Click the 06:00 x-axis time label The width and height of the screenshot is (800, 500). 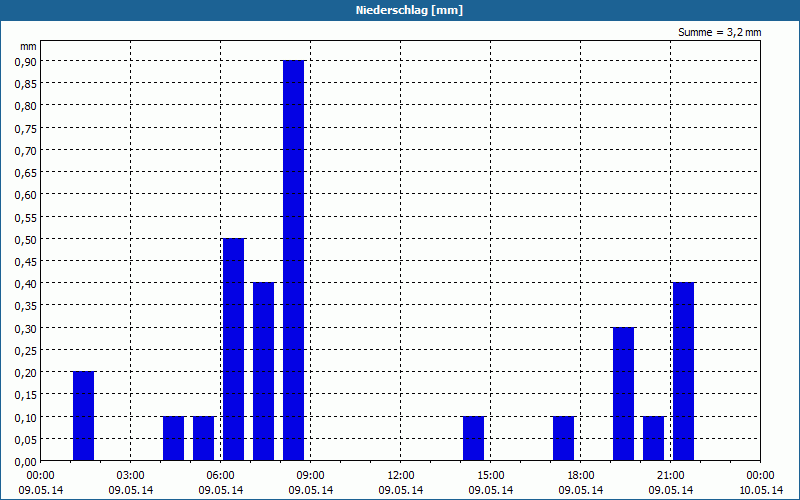[x=220, y=476]
